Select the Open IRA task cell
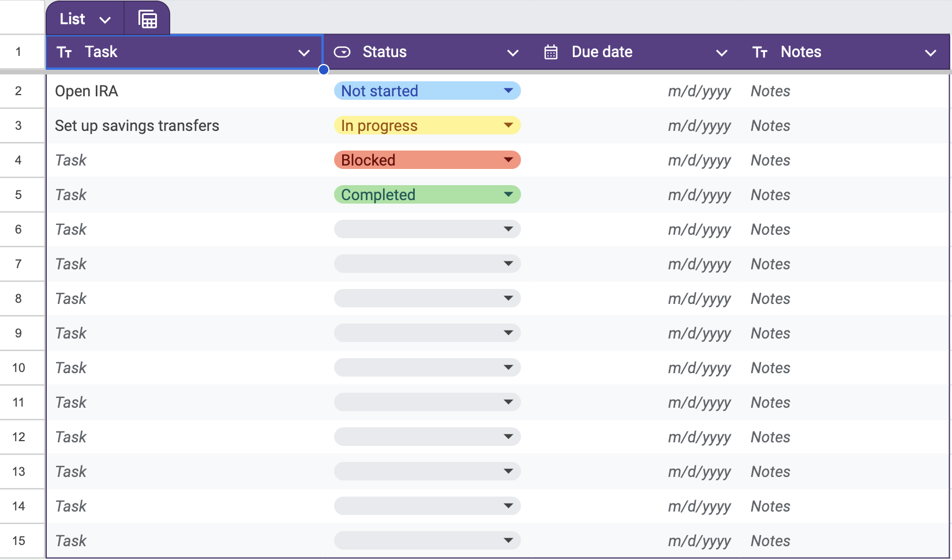The height and width of the screenshot is (560, 952). pos(185,91)
